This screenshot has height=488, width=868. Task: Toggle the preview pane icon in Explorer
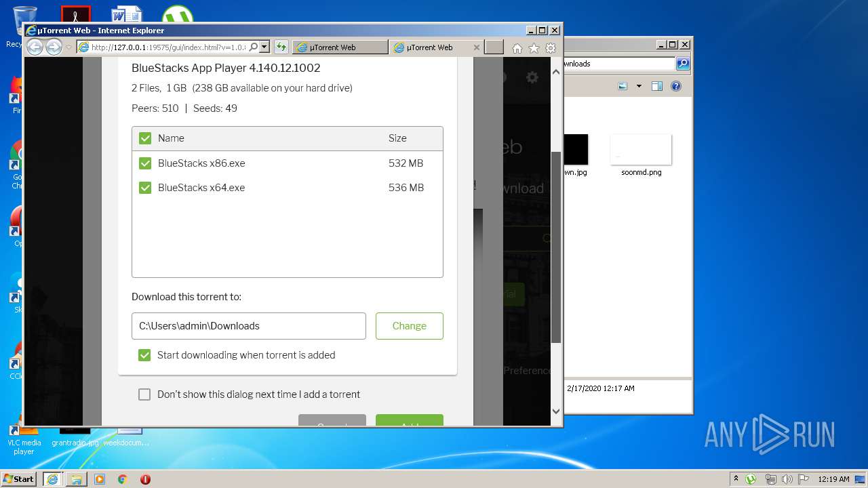click(x=656, y=86)
